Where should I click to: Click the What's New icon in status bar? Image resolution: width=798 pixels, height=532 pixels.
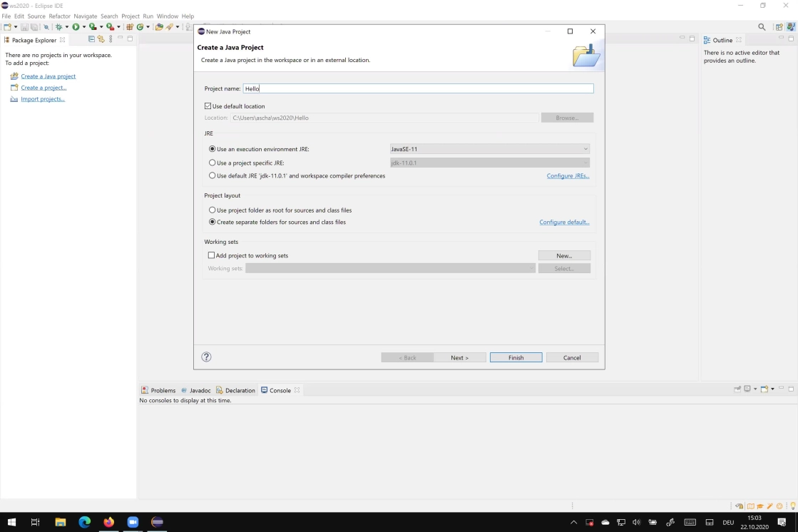[779, 506]
